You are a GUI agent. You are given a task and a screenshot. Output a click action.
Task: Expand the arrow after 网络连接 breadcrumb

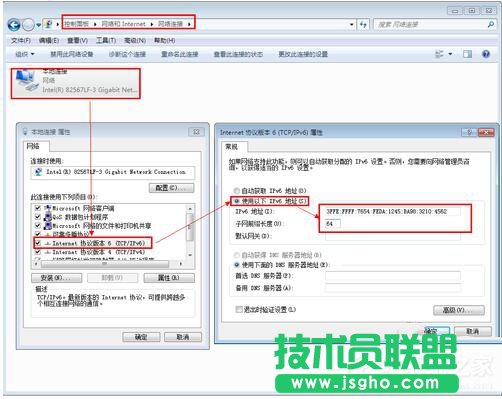click(x=189, y=24)
